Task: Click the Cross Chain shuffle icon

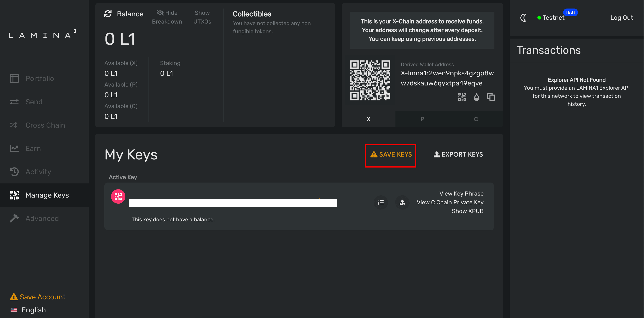Action: pyautogui.click(x=13, y=125)
